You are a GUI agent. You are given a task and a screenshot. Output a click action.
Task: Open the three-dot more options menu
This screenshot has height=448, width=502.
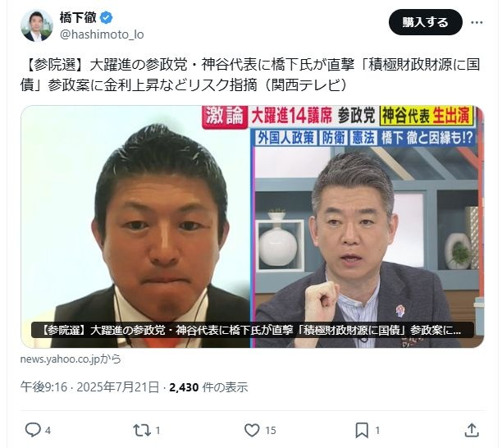point(477,22)
